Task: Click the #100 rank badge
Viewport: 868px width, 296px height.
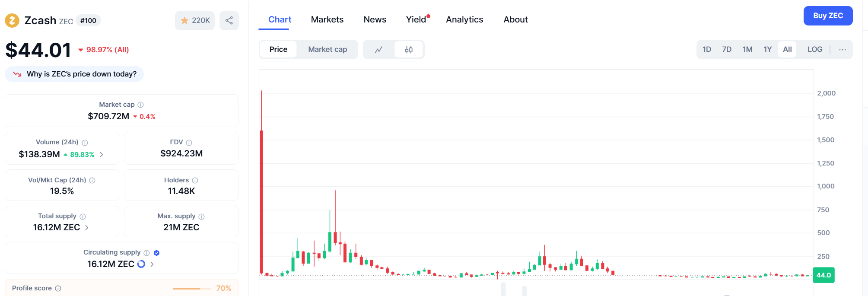Action: 88,20
